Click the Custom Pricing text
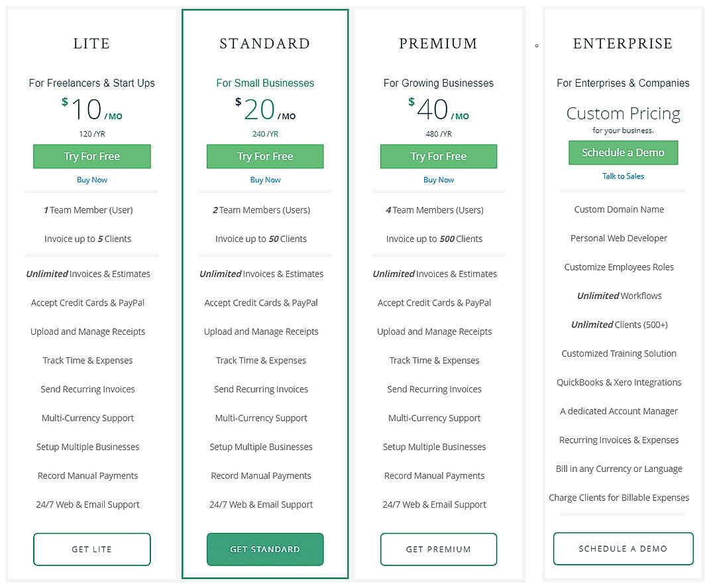 (x=623, y=113)
